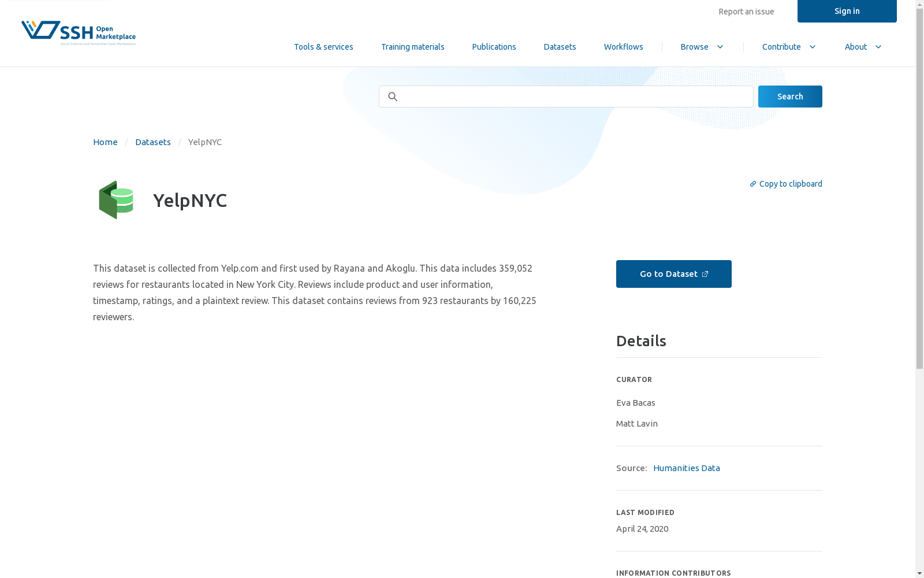Go to the Publications section
This screenshot has height=578, width=924.
[x=494, y=47]
